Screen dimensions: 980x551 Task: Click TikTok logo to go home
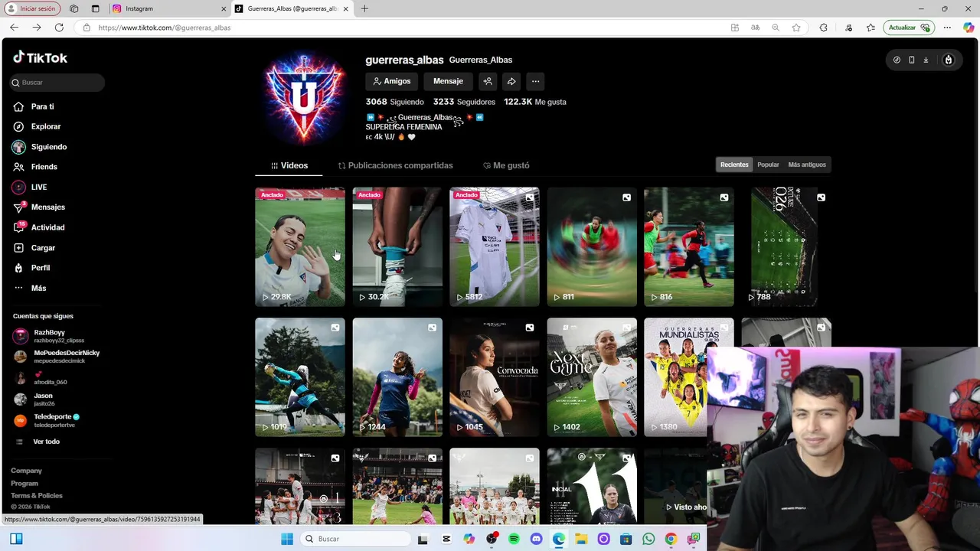coord(40,57)
